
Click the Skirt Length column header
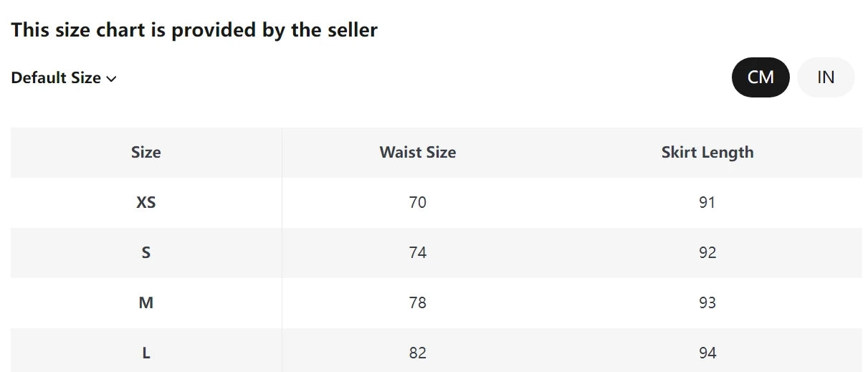(x=707, y=153)
